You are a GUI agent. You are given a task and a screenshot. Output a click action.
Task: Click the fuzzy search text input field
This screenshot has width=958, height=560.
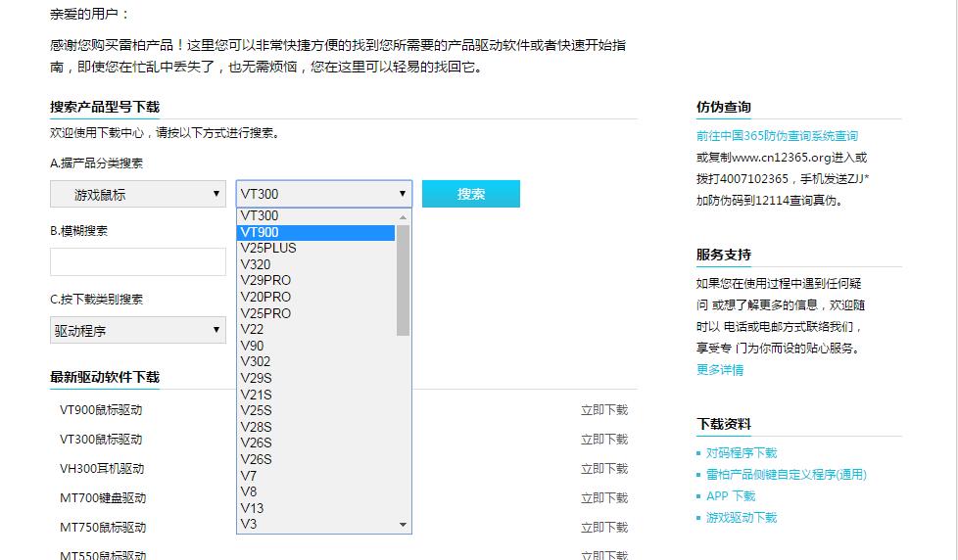tap(138, 261)
